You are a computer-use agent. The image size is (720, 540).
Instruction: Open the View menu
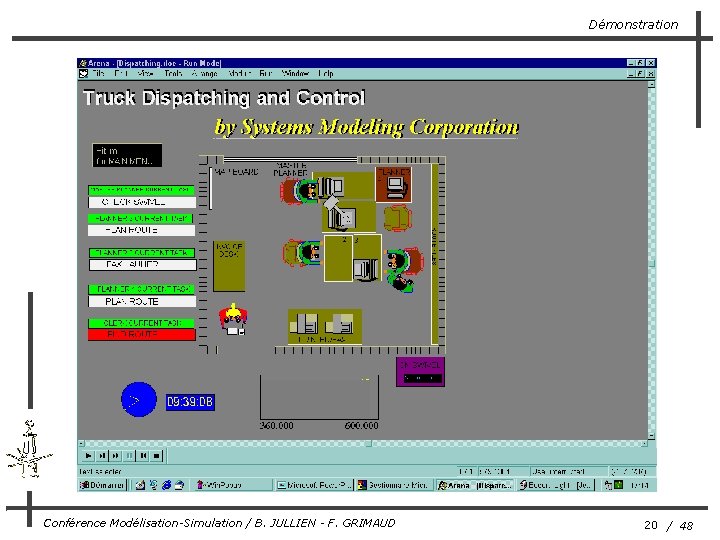pyautogui.click(x=146, y=73)
